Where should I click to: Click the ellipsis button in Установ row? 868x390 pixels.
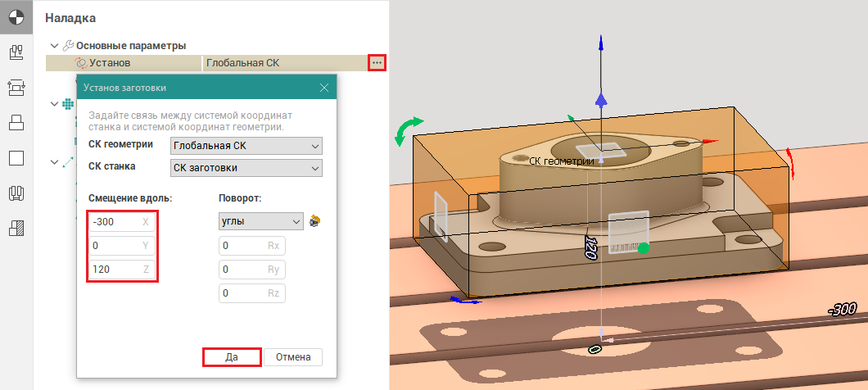[x=377, y=62]
